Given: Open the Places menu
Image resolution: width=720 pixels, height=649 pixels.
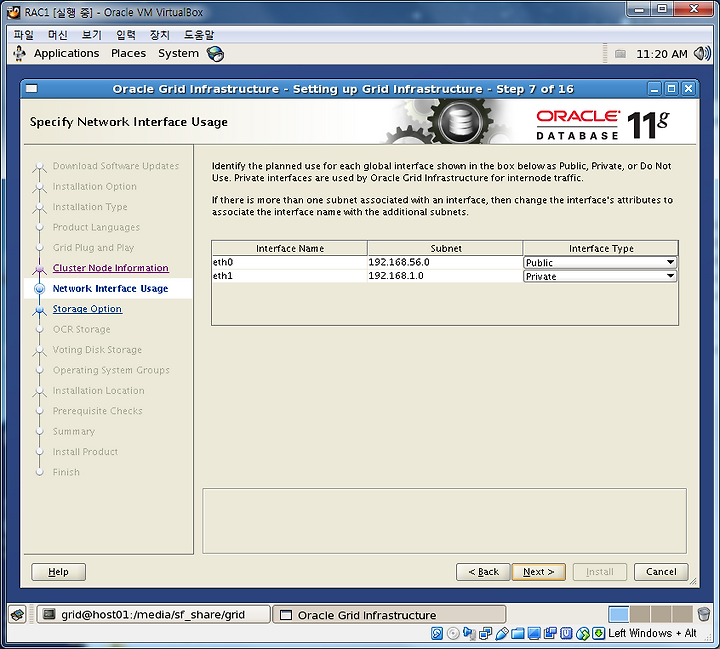Looking at the screenshot, I should click(x=128, y=53).
